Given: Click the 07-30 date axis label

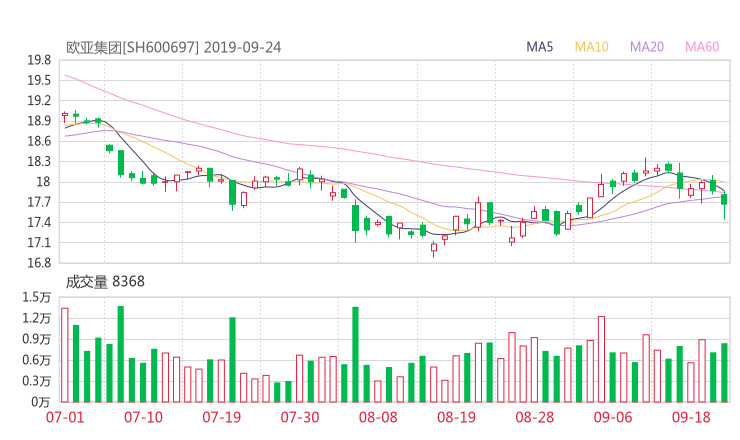Looking at the screenshot, I should pyautogui.click(x=300, y=417).
